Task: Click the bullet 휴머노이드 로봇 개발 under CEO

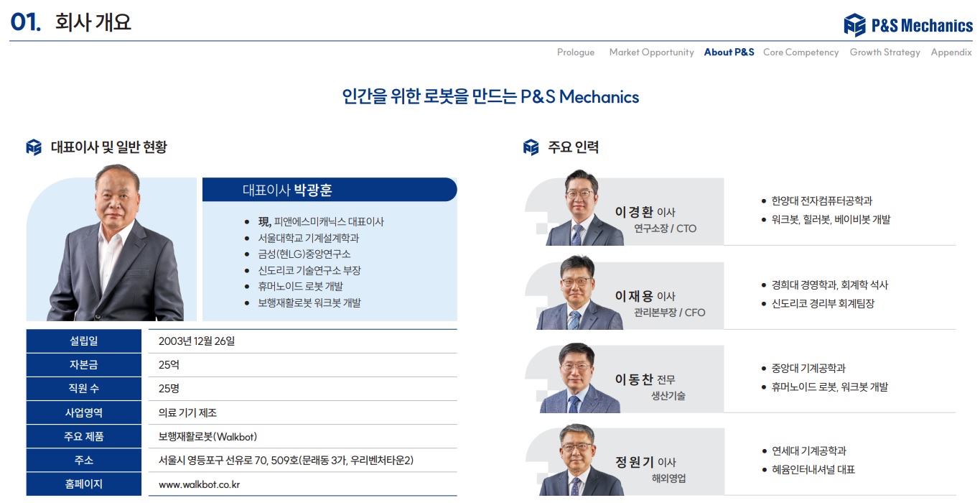Action: 300,287
